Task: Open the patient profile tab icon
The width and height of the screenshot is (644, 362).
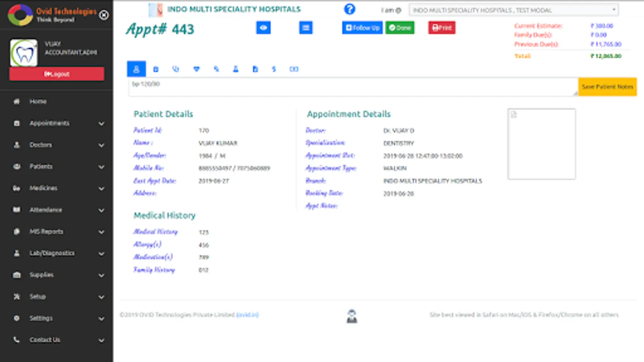Action: coord(136,69)
